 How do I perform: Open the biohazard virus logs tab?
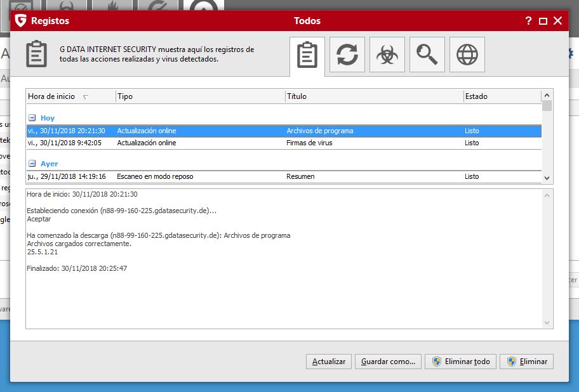[x=387, y=55]
